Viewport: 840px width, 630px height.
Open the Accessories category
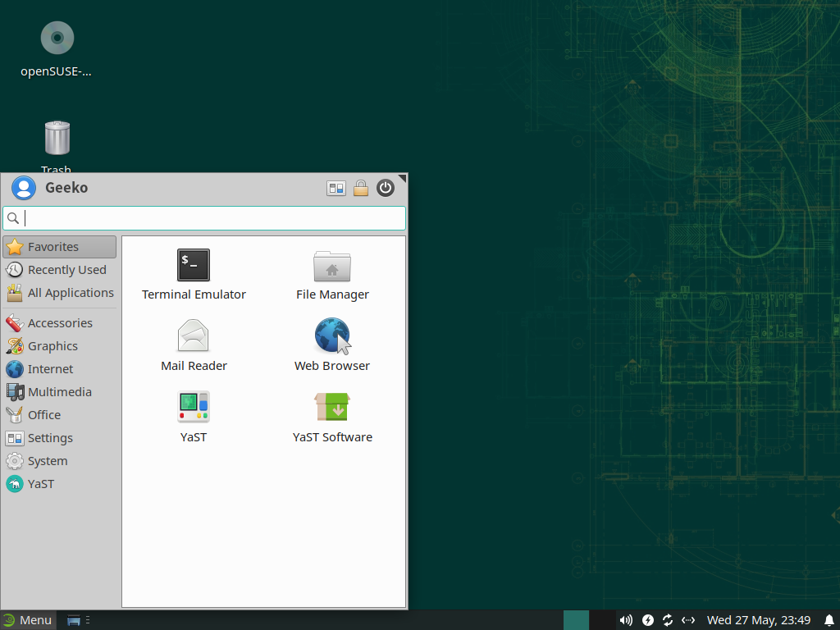(x=59, y=323)
